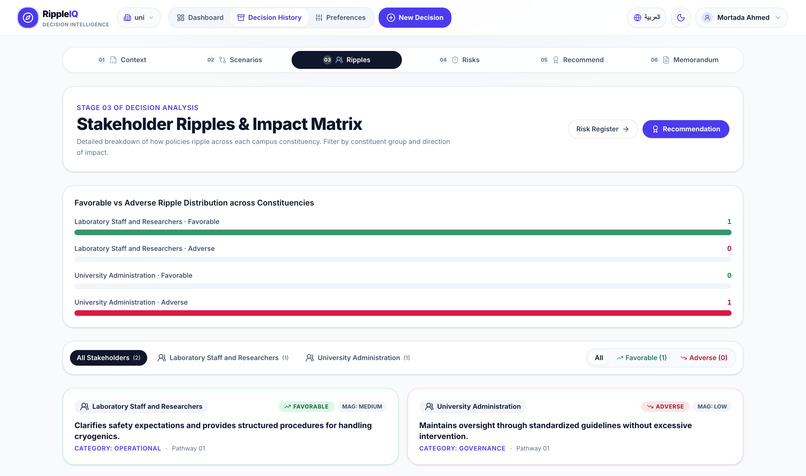This screenshot has width=806, height=476.
Task: Select the All direction filter
Action: click(599, 358)
